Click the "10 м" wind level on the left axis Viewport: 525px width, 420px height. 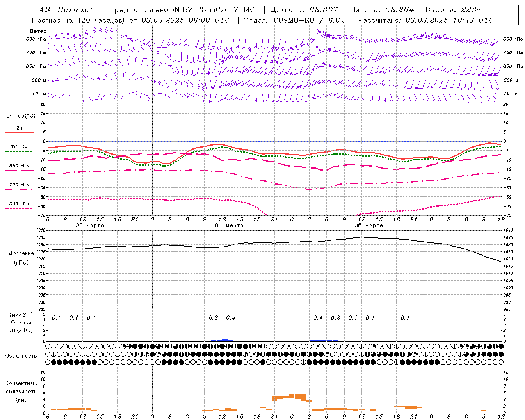coord(39,94)
